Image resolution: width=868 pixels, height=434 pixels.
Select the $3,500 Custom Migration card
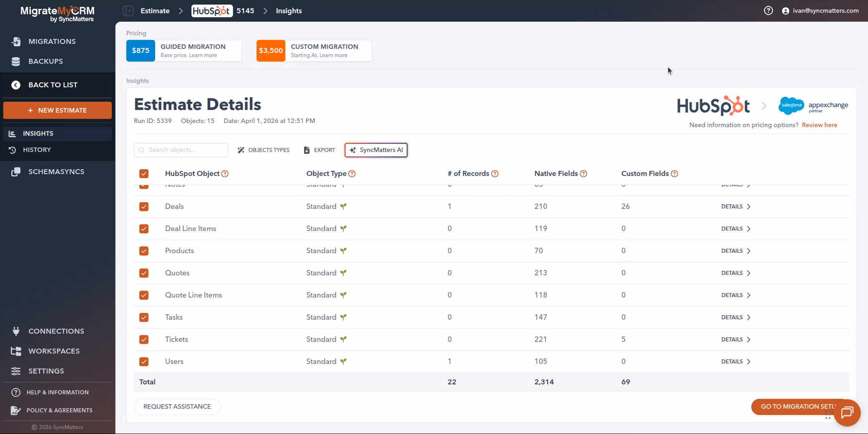(x=314, y=50)
